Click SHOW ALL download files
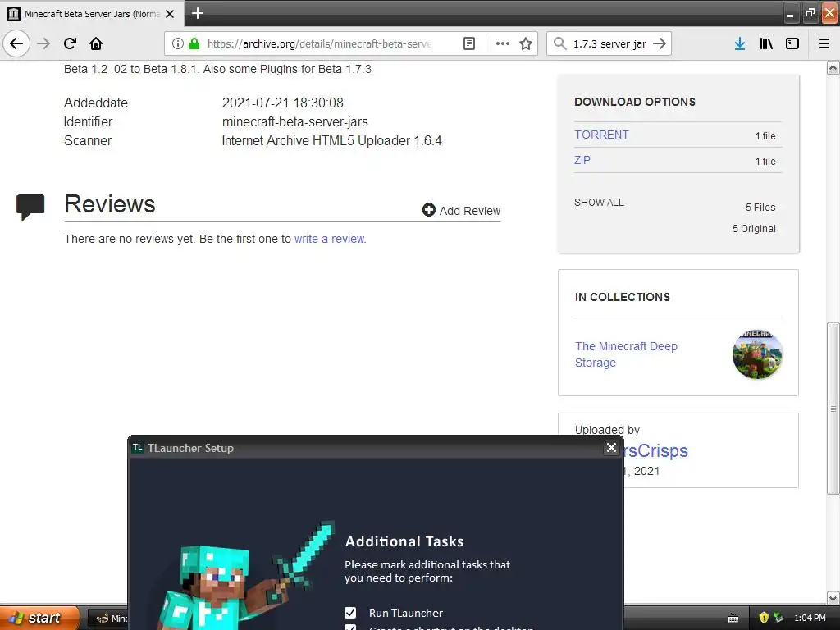 click(x=599, y=203)
